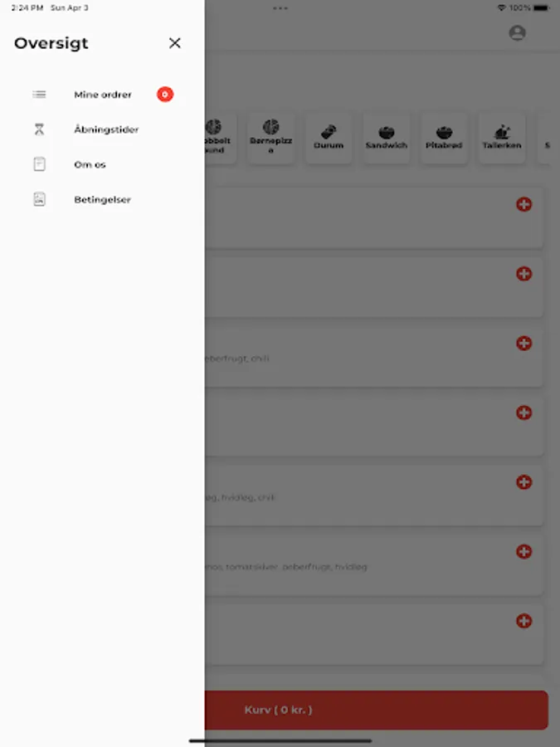The width and height of the screenshot is (560, 747).
Task: Click the Betingelser file icon
Action: (x=39, y=199)
